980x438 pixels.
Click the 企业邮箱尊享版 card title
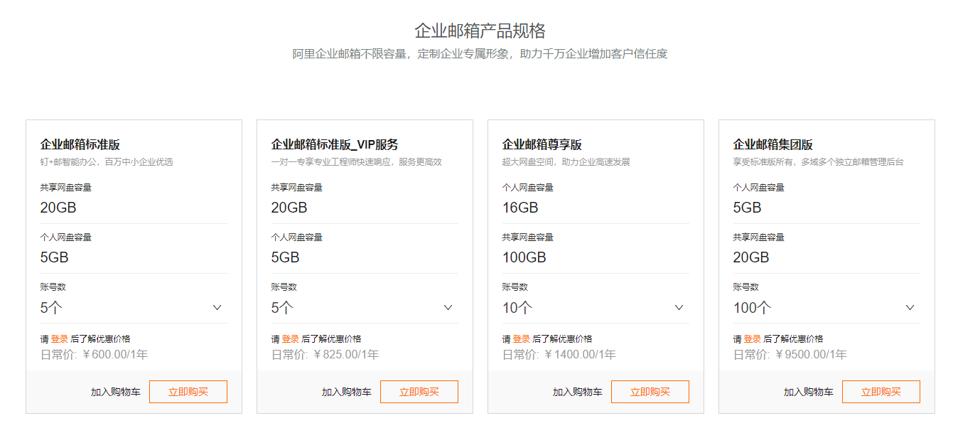coord(542,145)
